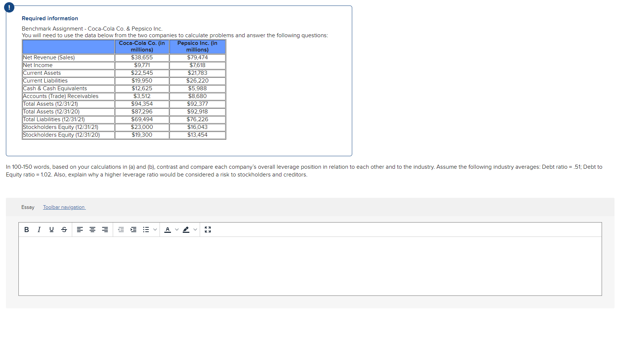This screenshot has width=644, height=350.
Task: Decrease the text indent
Action: (121, 230)
